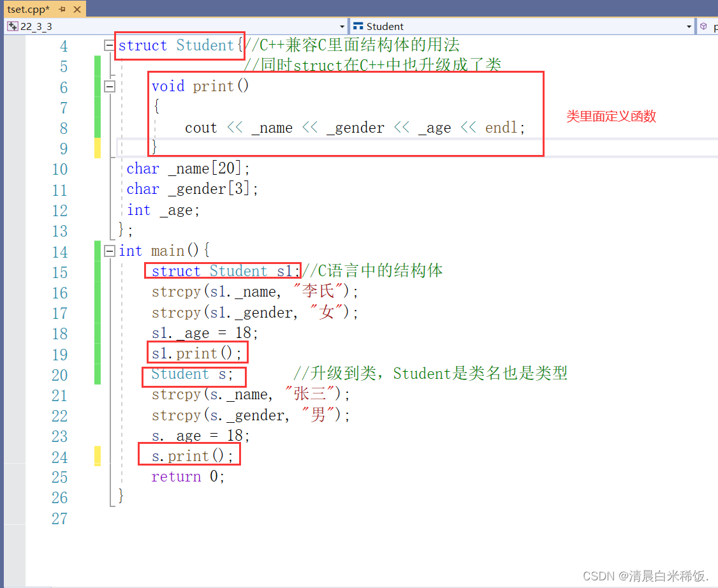This screenshot has height=588, width=718.
Task: Click the strcpy s._gender line 22
Action: click(x=251, y=415)
